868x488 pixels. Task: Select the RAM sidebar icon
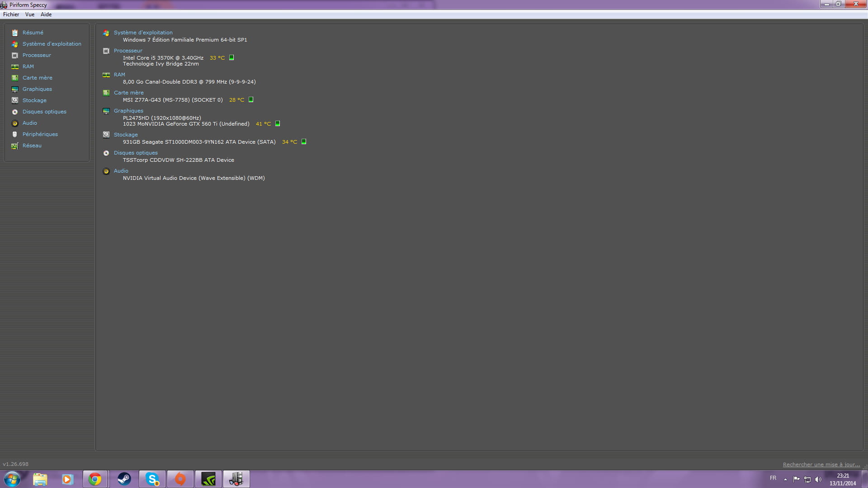(x=15, y=67)
